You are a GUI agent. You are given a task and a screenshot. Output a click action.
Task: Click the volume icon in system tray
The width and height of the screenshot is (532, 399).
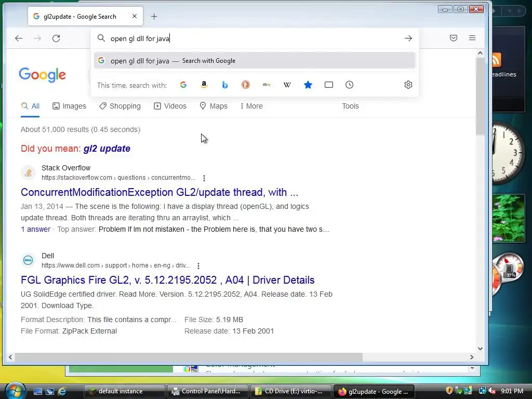click(493, 391)
